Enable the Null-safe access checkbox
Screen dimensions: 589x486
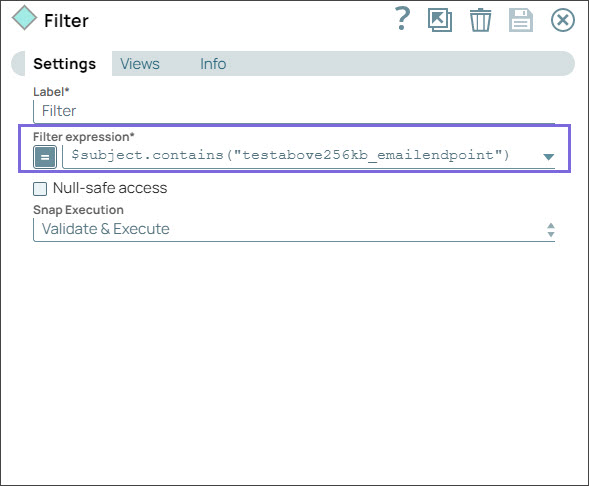point(40,189)
